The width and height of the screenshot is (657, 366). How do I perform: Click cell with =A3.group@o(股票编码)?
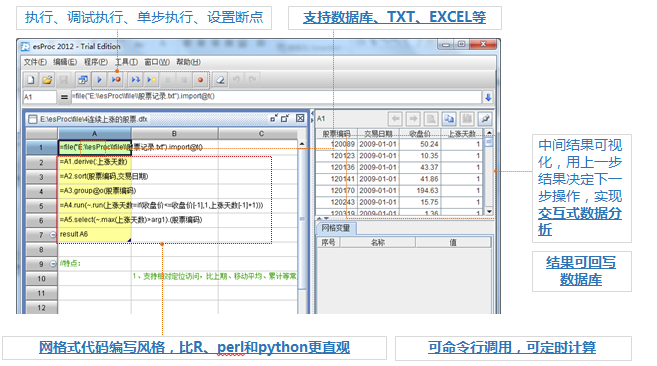pos(94,191)
